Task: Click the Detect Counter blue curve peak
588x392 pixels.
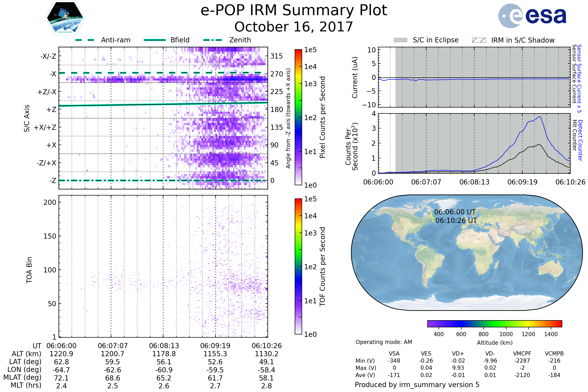Action: click(540, 117)
